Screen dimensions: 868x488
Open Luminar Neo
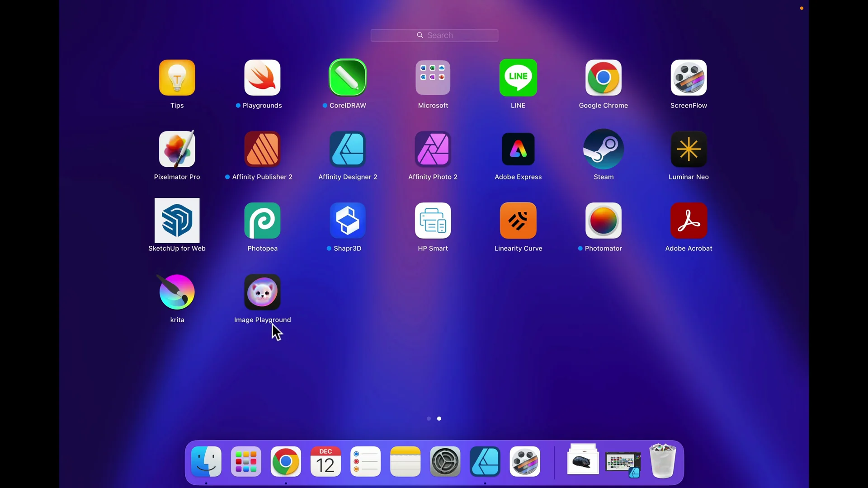pos(689,149)
